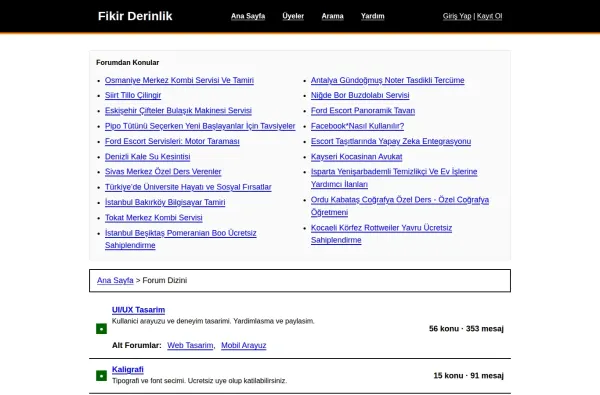This screenshot has width=600, height=395.
Task: Open Facebook*Nasıl Kullanılır? topic
Action: click(357, 126)
